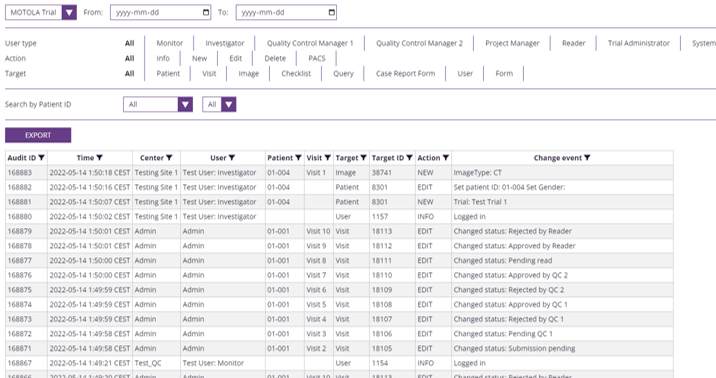This screenshot has height=378, width=716.
Task: Click the Visit column filter icon
Action: coord(327,158)
